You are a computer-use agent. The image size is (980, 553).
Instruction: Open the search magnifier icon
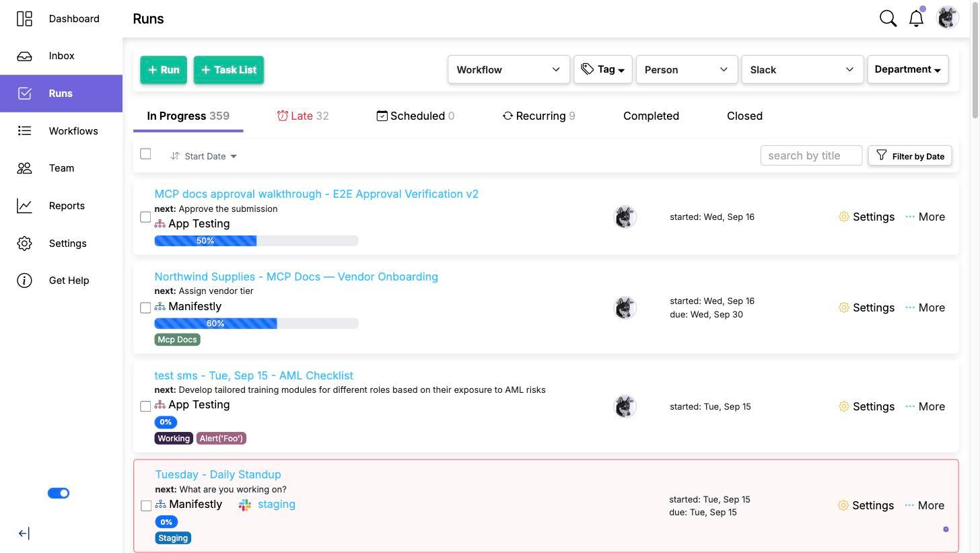[888, 18]
